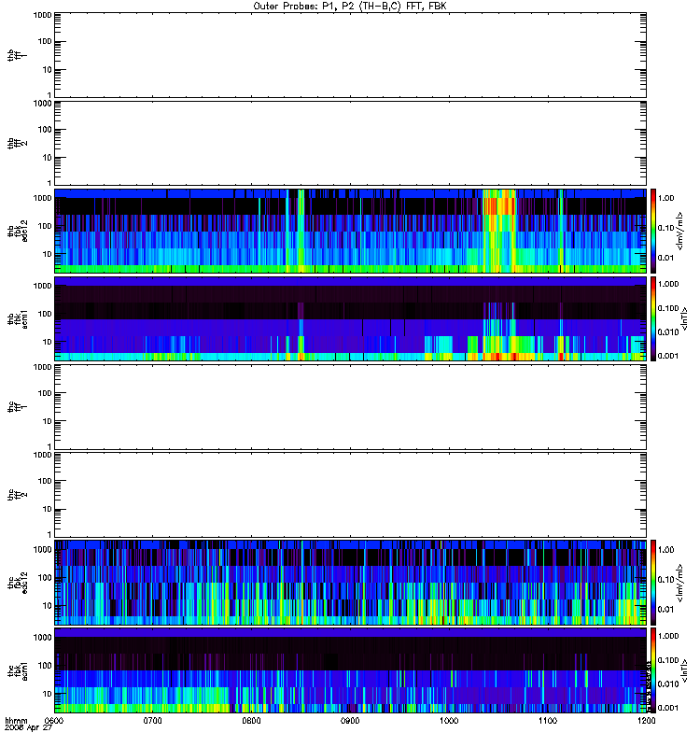Click the '0.001' value on thb scm1 color scale
This screenshot has width=700, height=747.
coord(668,356)
